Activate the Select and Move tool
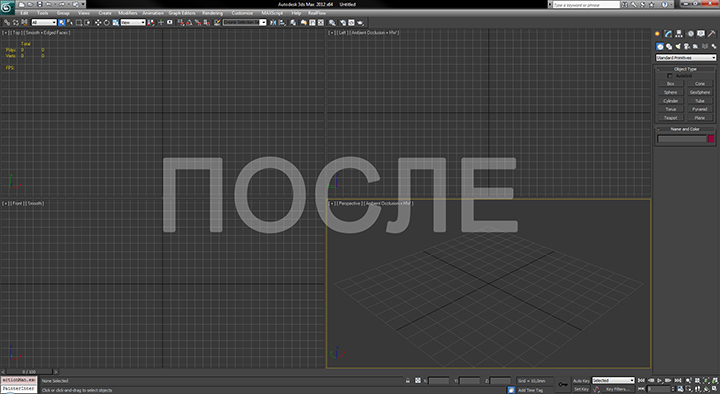Screen dimensions: 720x394 tap(98, 22)
